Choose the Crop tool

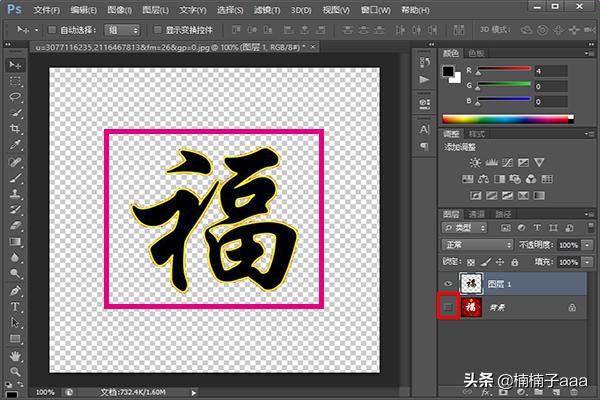point(15,129)
